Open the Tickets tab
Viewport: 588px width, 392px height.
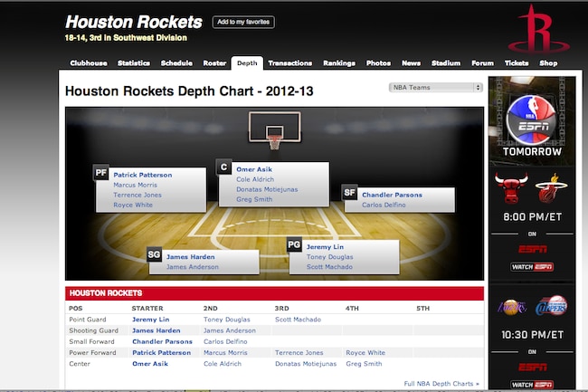[517, 63]
